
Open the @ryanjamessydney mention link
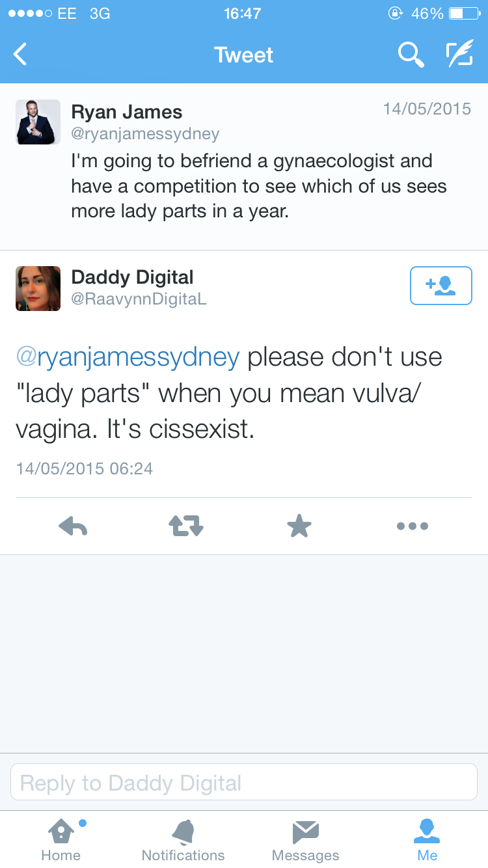click(x=128, y=357)
